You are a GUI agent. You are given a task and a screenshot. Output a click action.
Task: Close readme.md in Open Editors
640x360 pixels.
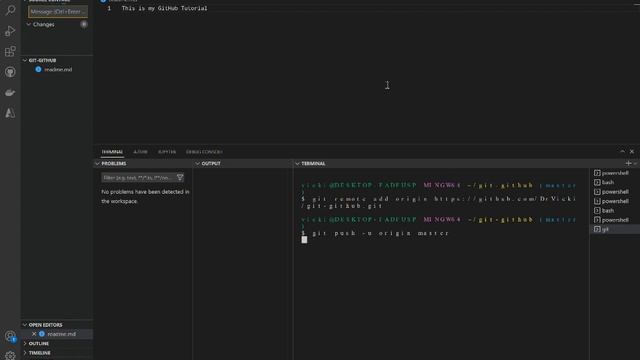point(34,334)
